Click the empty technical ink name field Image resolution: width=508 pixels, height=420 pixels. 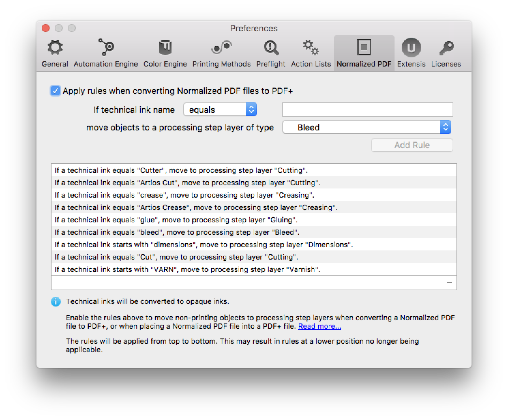tap(367, 110)
